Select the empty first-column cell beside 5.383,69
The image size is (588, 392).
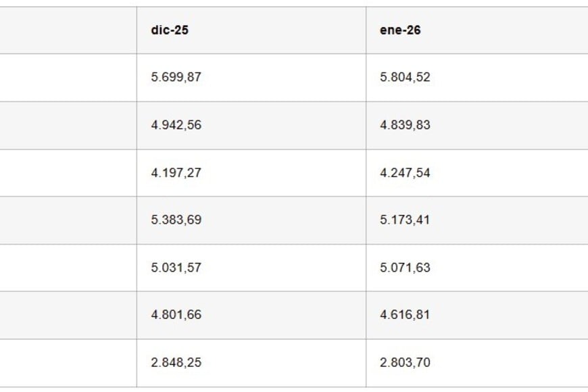point(68,220)
